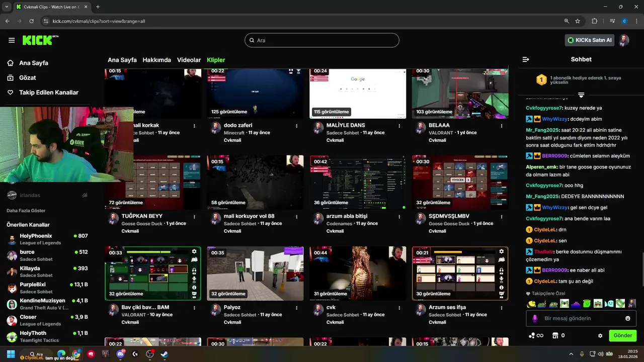Open options for BELAAA clip

[502, 126]
